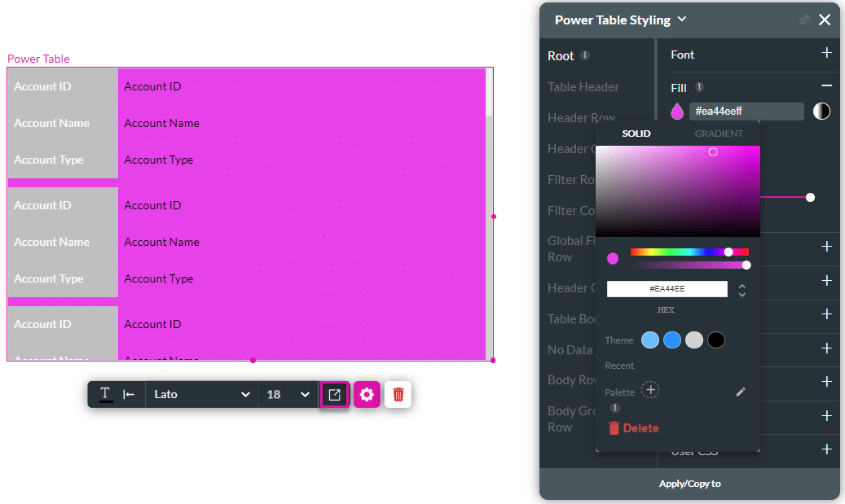This screenshot has height=504, width=845.
Task: Open the Lato font family dropdown
Action: (201, 395)
